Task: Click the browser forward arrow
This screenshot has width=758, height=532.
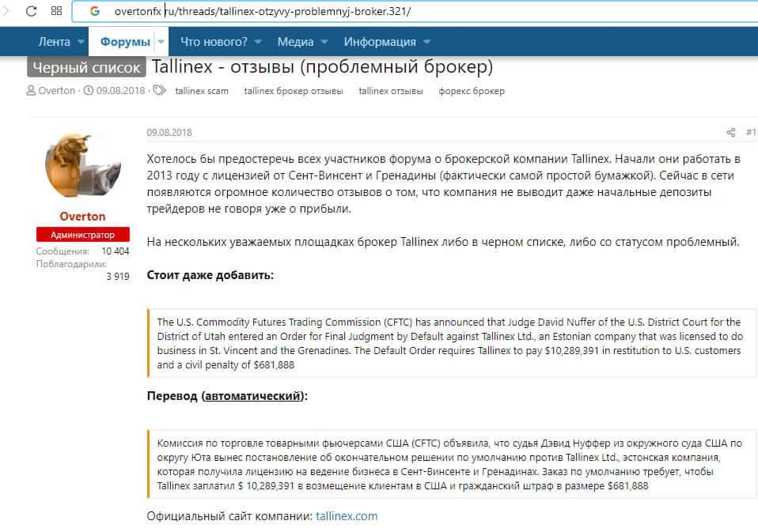Action: pos(6,10)
